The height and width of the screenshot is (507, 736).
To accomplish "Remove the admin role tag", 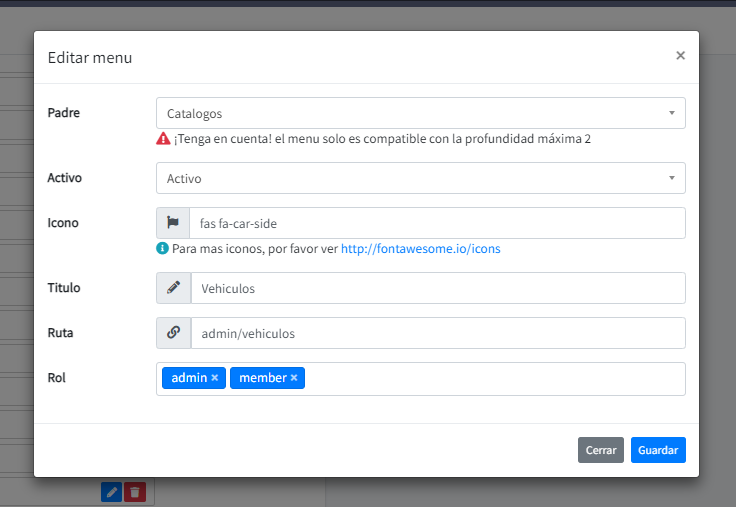I will [214, 378].
